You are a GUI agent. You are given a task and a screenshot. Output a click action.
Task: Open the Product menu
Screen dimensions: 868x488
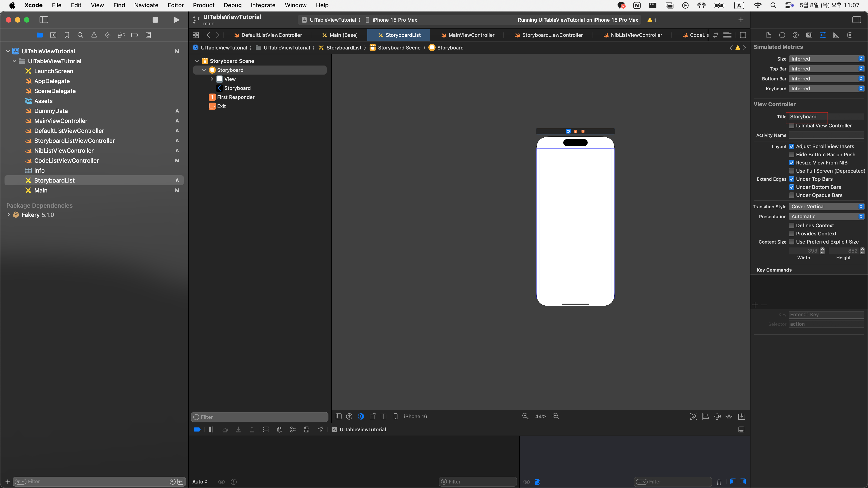coord(203,5)
